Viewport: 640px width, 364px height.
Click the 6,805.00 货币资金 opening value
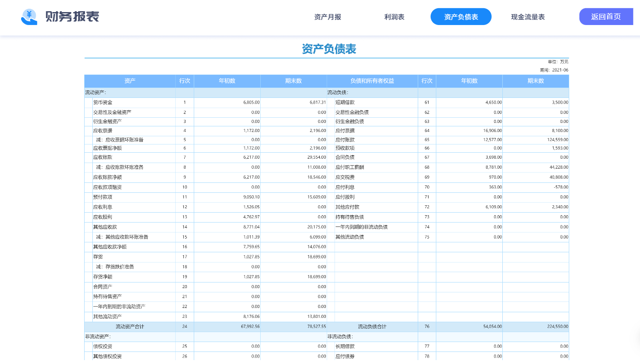pyautogui.click(x=252, y=102)
